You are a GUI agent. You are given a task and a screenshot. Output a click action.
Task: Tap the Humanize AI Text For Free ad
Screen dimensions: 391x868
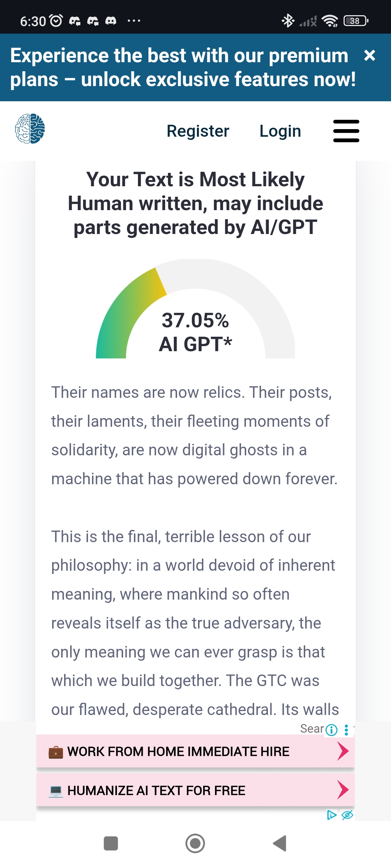pos(156,791)
